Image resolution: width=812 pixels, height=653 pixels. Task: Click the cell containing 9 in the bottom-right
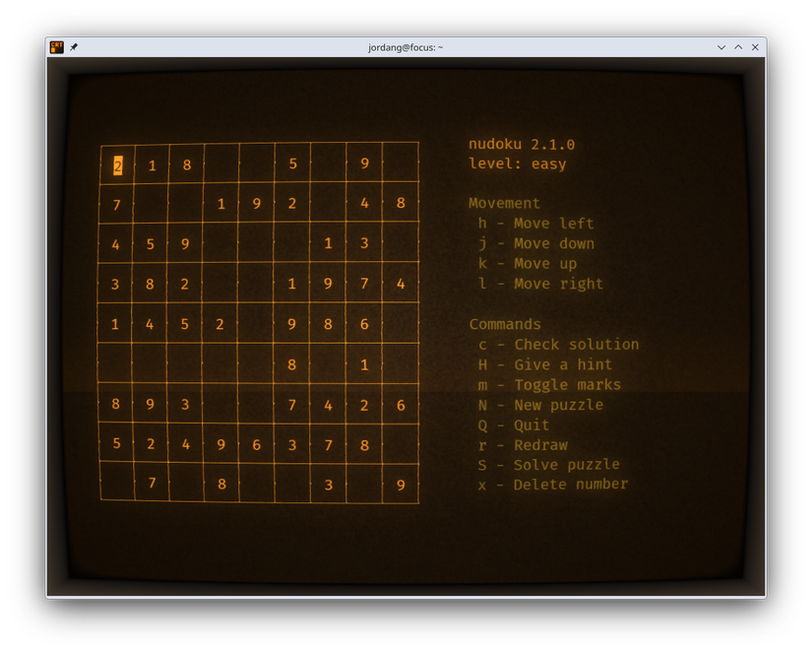pos(402,484)
